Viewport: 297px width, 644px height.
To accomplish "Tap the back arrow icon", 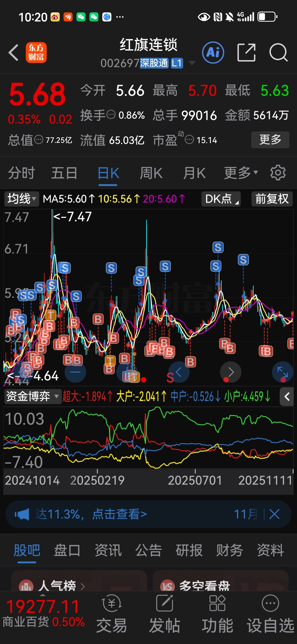I will [x=14, y=52].
